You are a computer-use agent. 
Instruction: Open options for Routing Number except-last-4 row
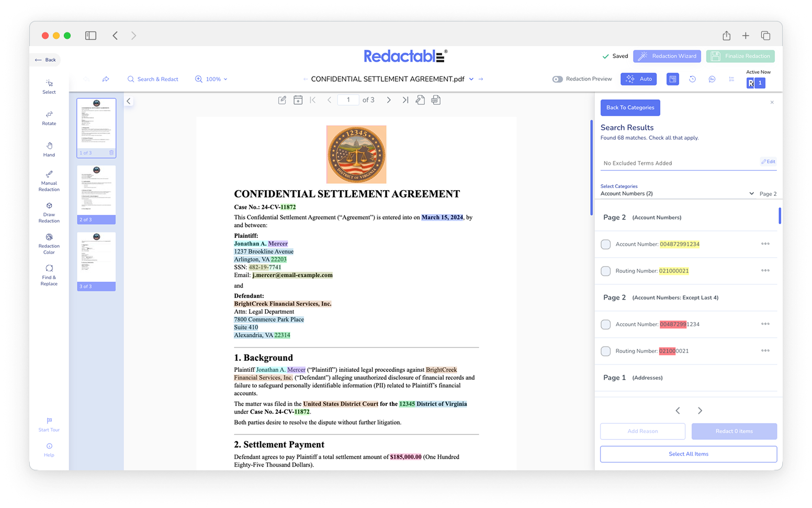click(765, 351)
